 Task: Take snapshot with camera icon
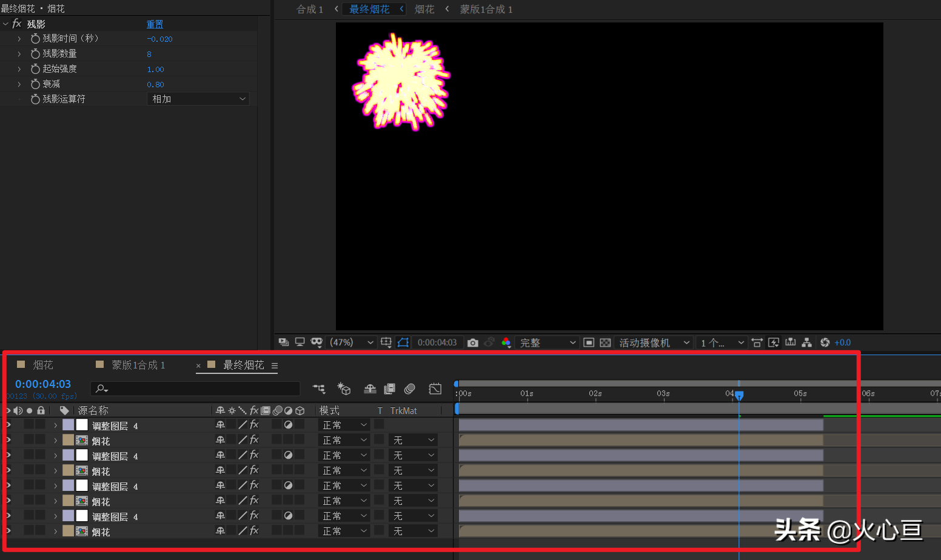[473, 342]
